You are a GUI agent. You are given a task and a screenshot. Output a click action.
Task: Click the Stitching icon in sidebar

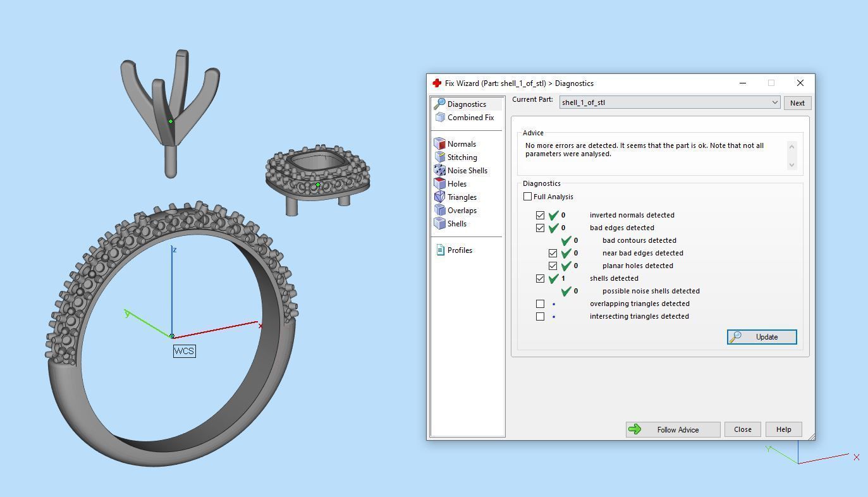tap(439, 157)
